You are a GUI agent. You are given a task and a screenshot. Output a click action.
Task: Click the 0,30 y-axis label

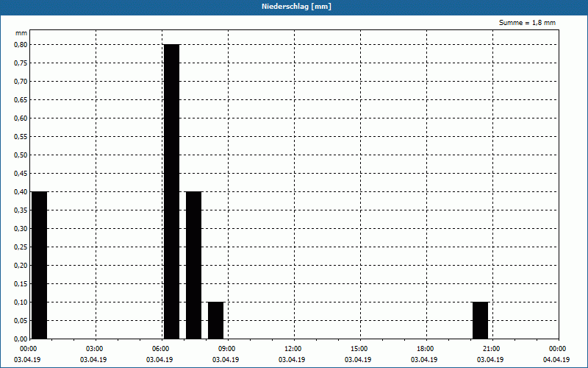click(x=21, y=229)
